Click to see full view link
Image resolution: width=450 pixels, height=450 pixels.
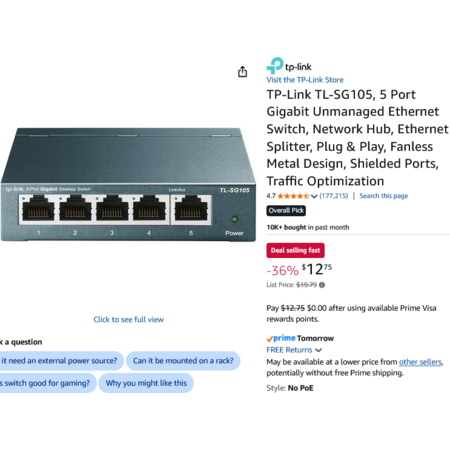(x=128, y=319)
